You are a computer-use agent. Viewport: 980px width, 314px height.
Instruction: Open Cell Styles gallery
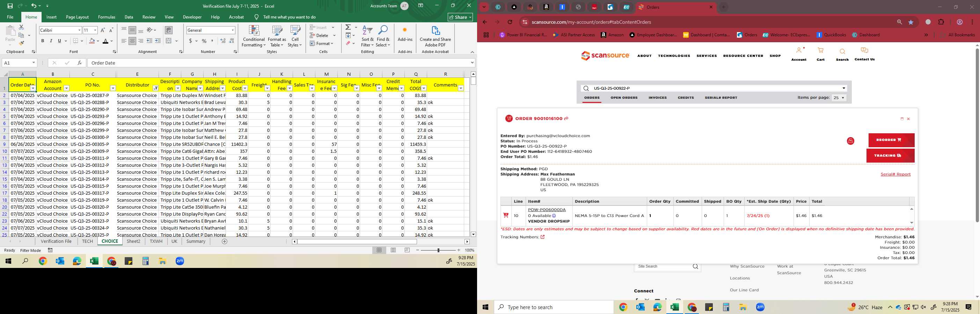tap(295, 36)
